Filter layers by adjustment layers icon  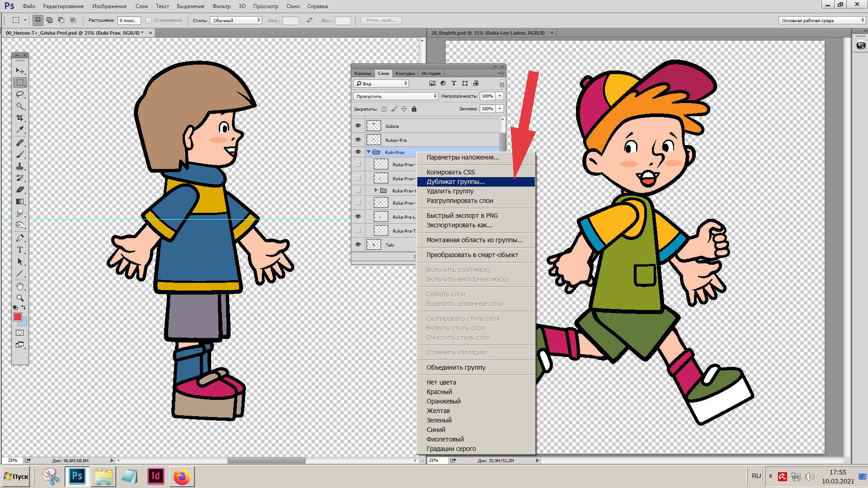pos(443,84)
